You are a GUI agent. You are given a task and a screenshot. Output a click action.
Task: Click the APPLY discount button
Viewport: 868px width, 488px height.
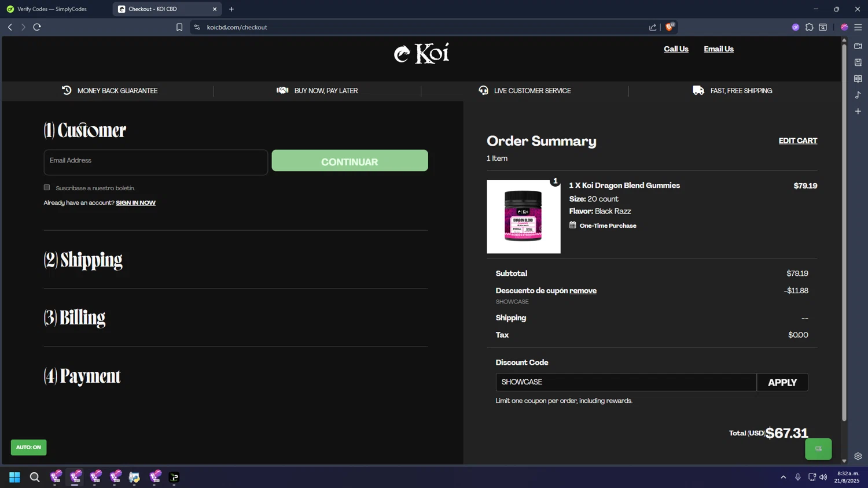click(x=782, y=382)
